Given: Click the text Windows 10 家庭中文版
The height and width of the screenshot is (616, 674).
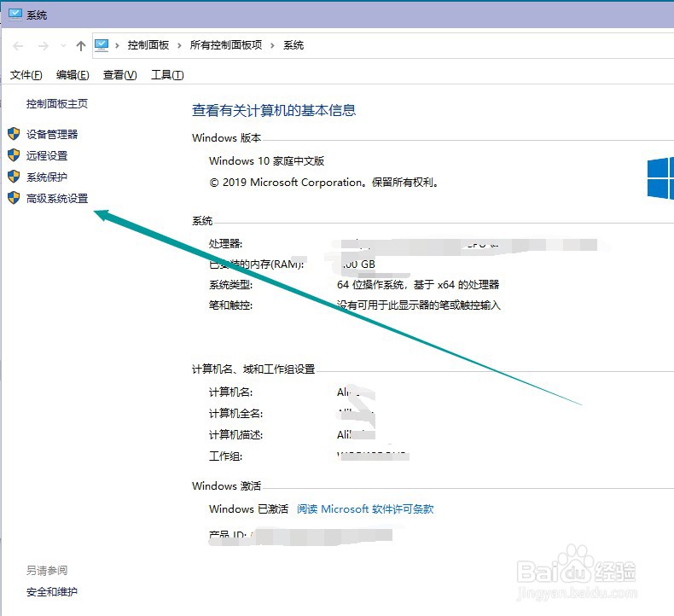Looking at the screenshot, I should (x=266, y=161).
